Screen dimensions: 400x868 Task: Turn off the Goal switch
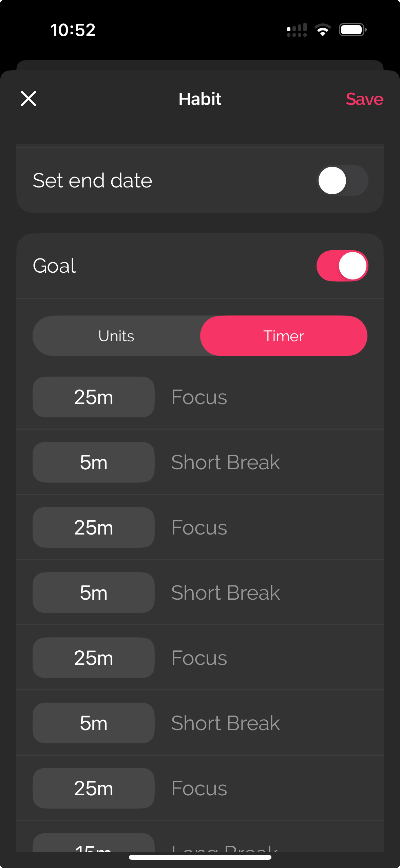[342, 266]
